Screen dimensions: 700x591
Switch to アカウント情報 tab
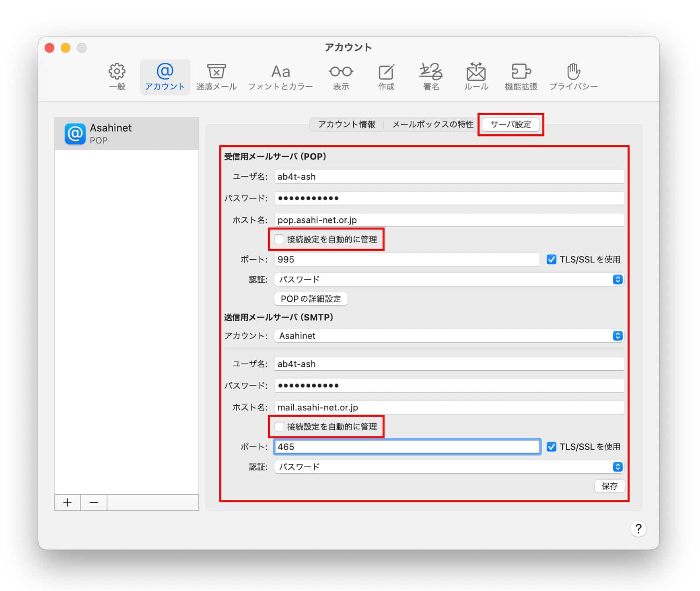point(347,124)
